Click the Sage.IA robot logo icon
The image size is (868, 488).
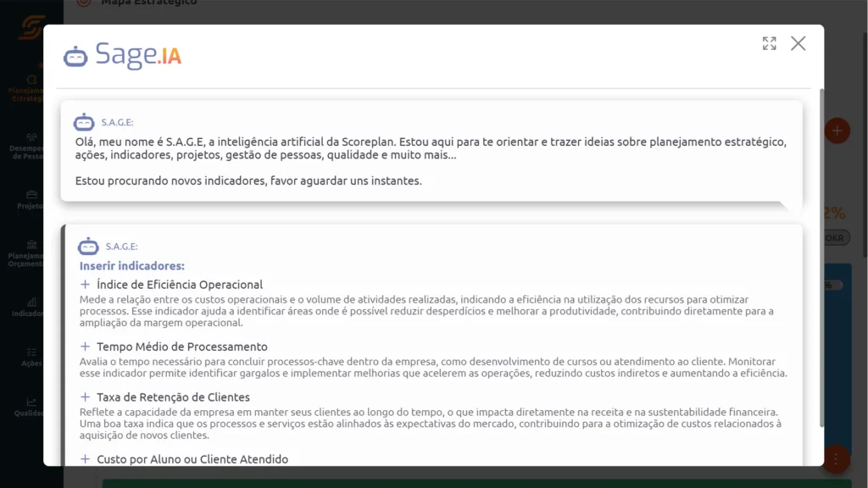click(75, 57)
